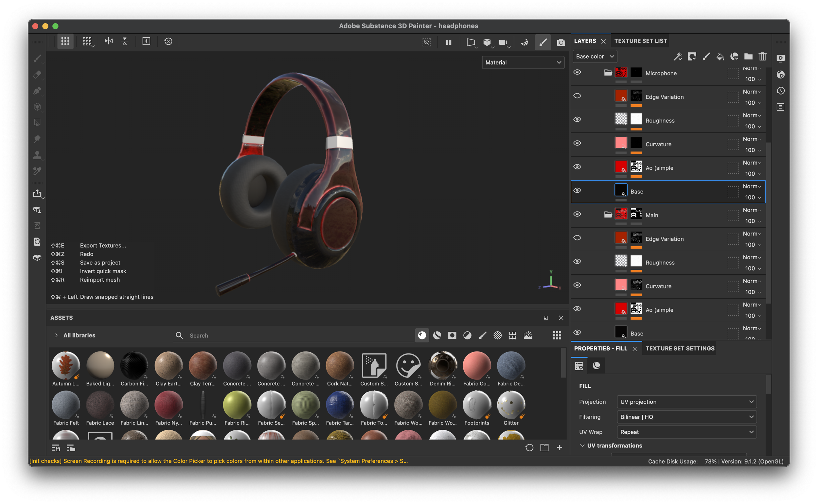
Task: Show the second Edge Variation layer
Action: (x=577, y=238)
